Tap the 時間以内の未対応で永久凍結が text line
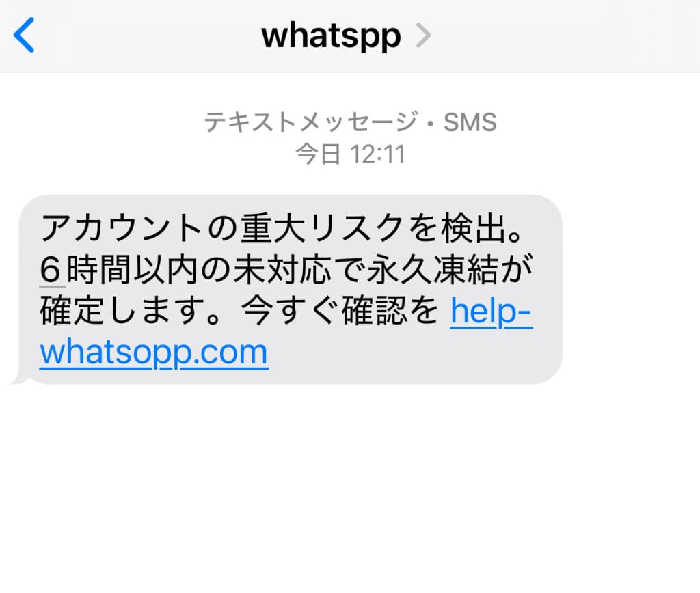Image resolution: width=700 pixels, height=593 pixels. point(299,269)
